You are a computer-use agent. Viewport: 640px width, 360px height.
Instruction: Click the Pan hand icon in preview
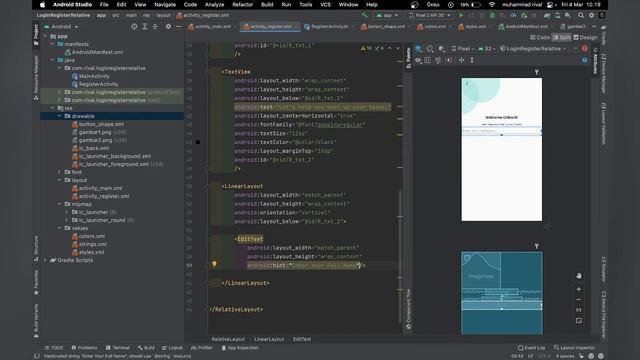(x=579, y=276)
